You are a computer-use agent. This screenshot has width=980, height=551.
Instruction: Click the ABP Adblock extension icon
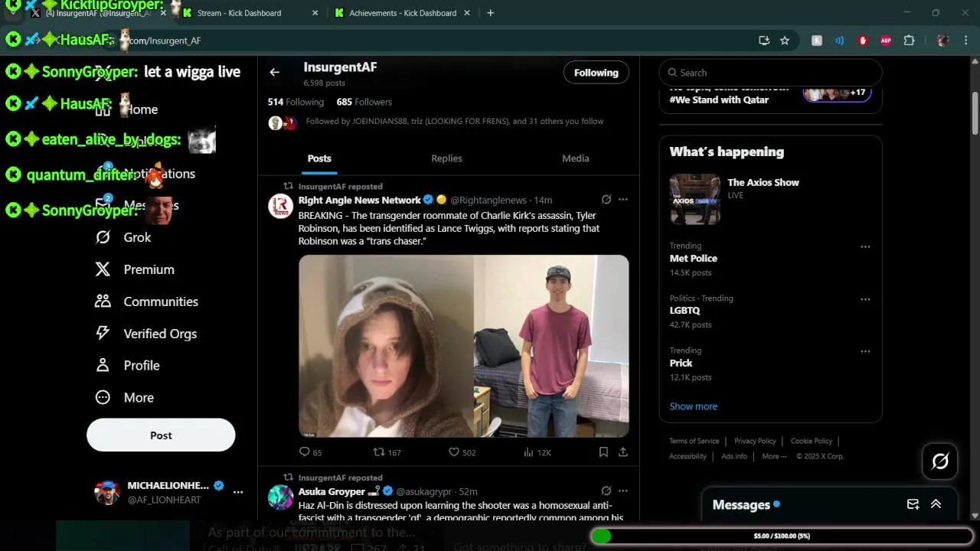coord(886,41)
